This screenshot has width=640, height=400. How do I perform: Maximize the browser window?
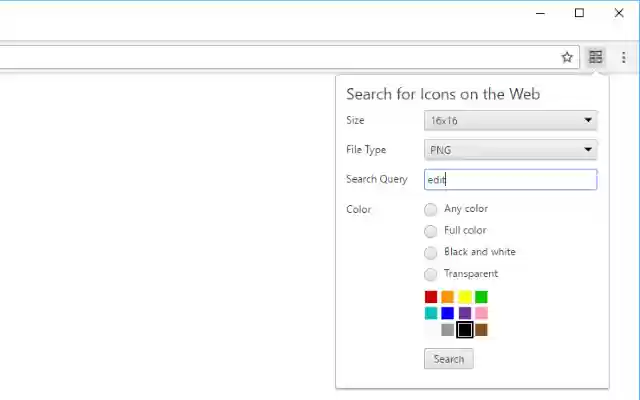pos(579,13)
